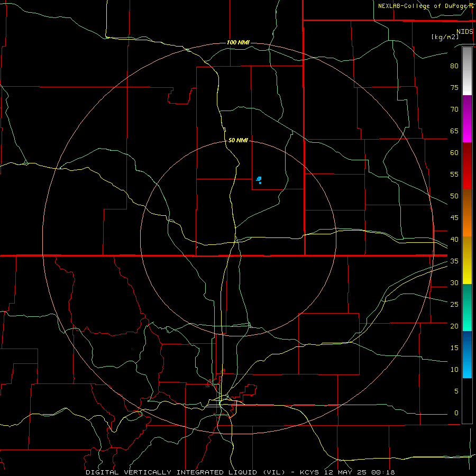
Task: Click the 100 NMI range ring label
Action: point(238,42)
